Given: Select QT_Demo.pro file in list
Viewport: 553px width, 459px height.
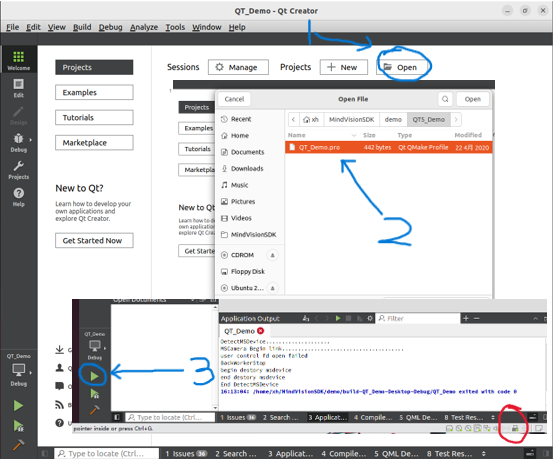Looking at the screenshot, I should click(x=388, y=147).
